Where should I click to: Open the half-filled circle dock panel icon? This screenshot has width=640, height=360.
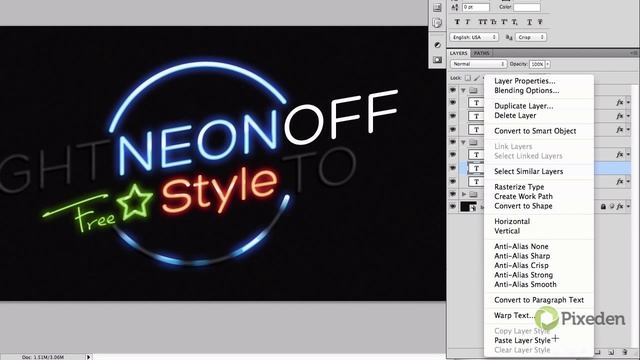pos(437,44)
